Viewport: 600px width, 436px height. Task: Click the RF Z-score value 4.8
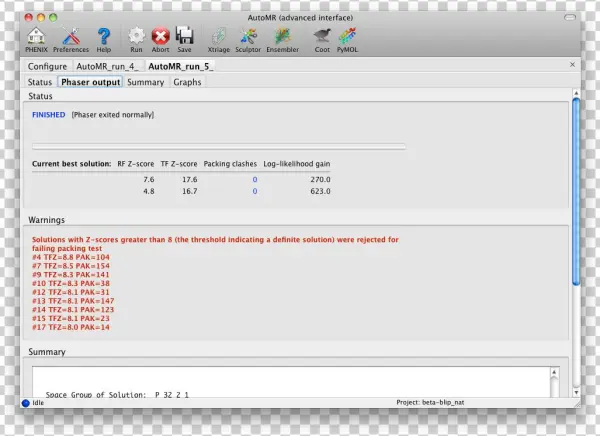pyautogui.click(x=149, y=191)
